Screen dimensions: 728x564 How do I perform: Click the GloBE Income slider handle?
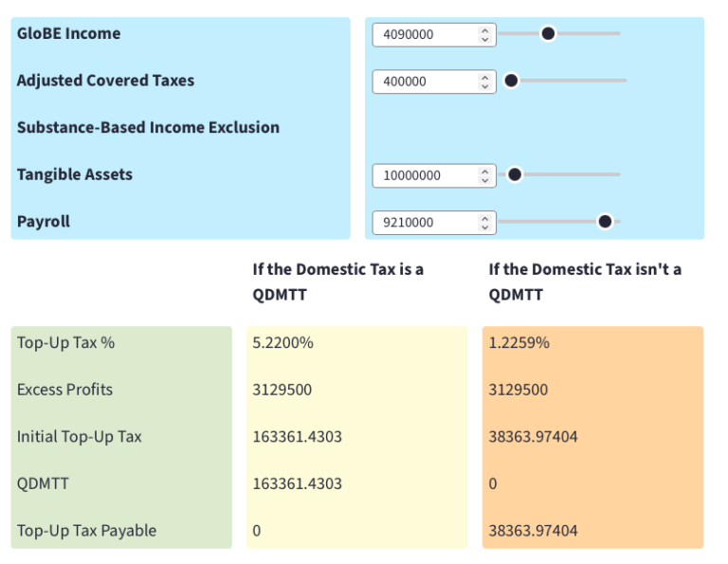(547, 33)
